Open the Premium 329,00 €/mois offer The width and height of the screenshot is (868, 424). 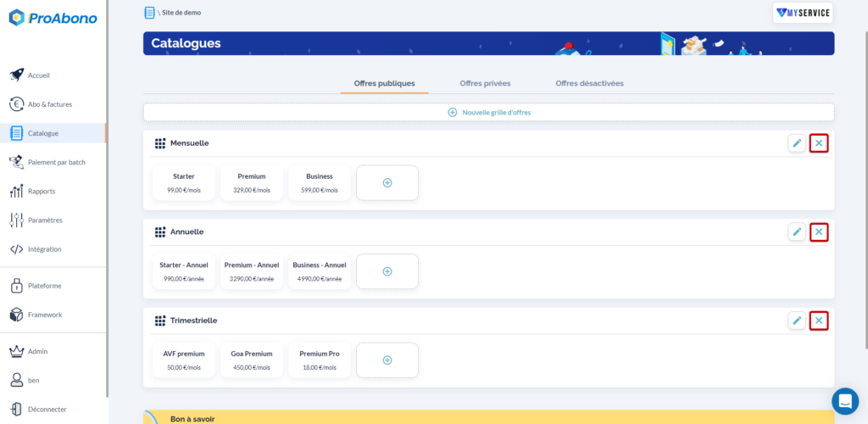(251, 182)
